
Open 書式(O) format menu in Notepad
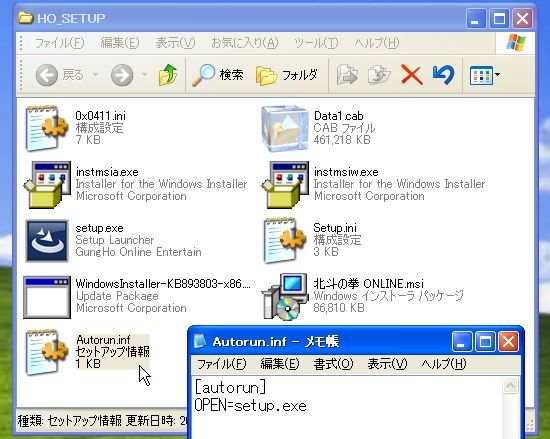(x=333, y=364)
